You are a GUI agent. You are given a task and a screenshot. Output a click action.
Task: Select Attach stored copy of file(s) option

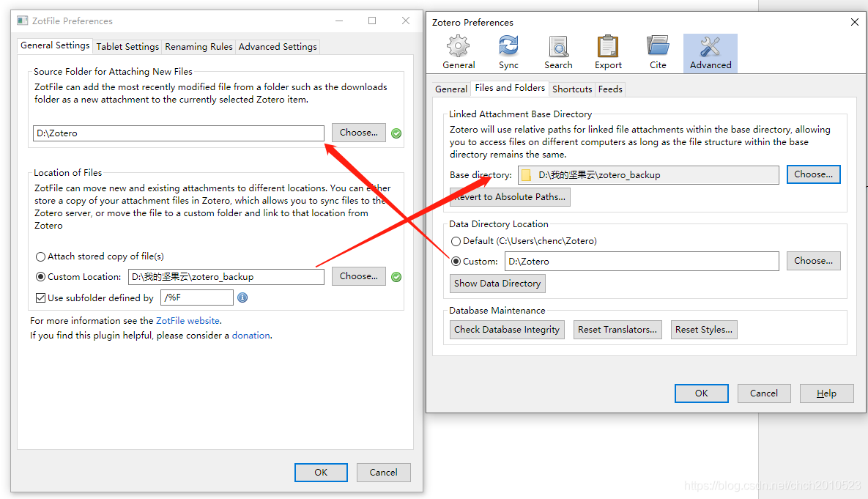pyautogui.click(x=40, y=256)
